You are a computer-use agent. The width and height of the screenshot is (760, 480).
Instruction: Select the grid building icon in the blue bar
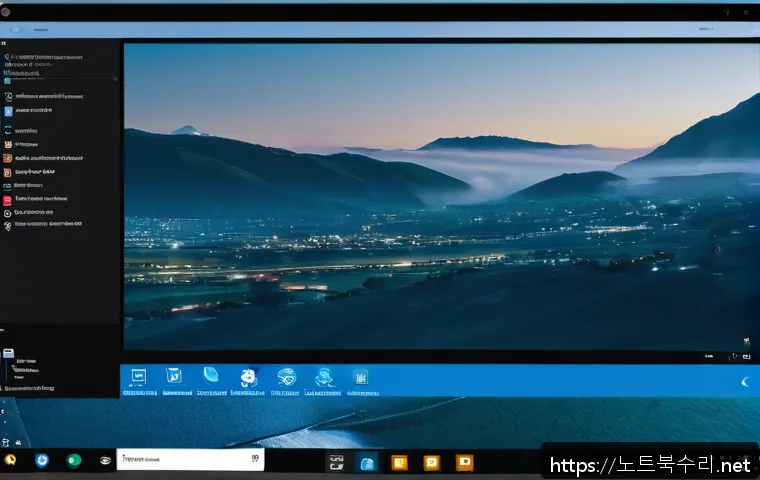point(360,377)
